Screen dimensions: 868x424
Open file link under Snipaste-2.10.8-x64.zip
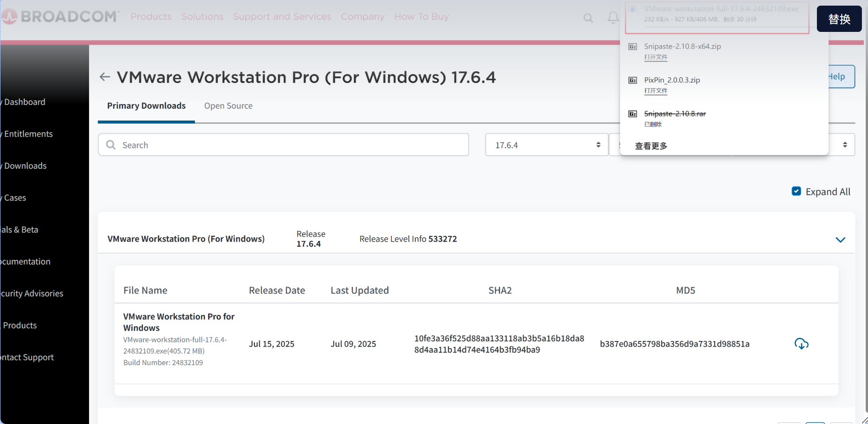click(x=655, y=57)
